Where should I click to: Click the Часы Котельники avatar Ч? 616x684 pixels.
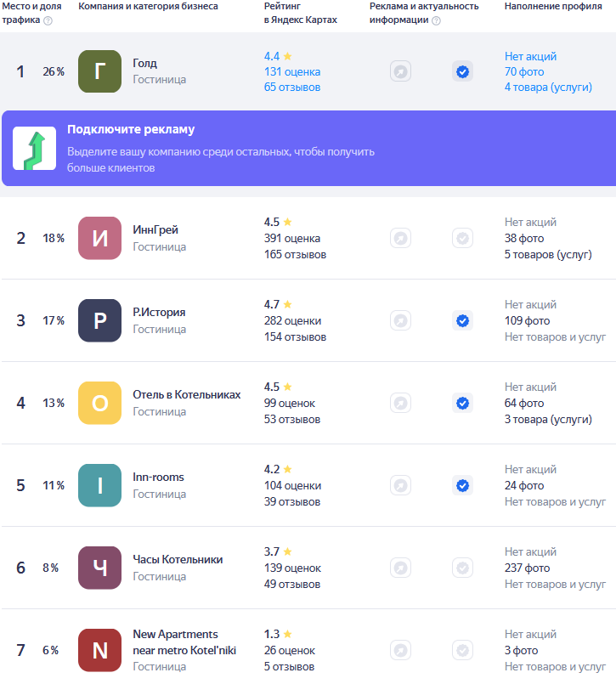tap(100, 568)
